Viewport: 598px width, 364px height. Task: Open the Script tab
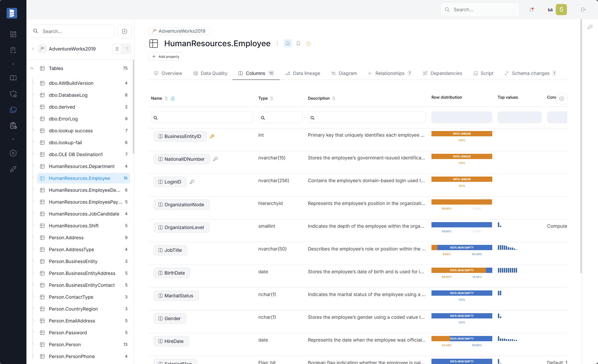pos(483,73)
